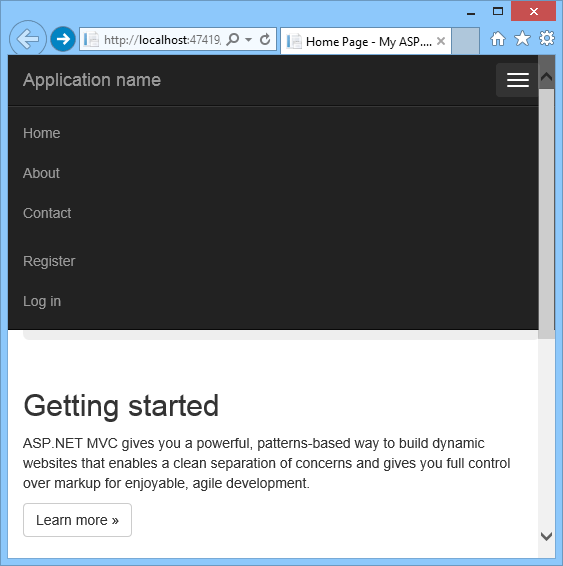Viewport: 563px width, 566px height.
Task: Open a new blank tab
Action: pyautogui.click(x=466, y=41)
